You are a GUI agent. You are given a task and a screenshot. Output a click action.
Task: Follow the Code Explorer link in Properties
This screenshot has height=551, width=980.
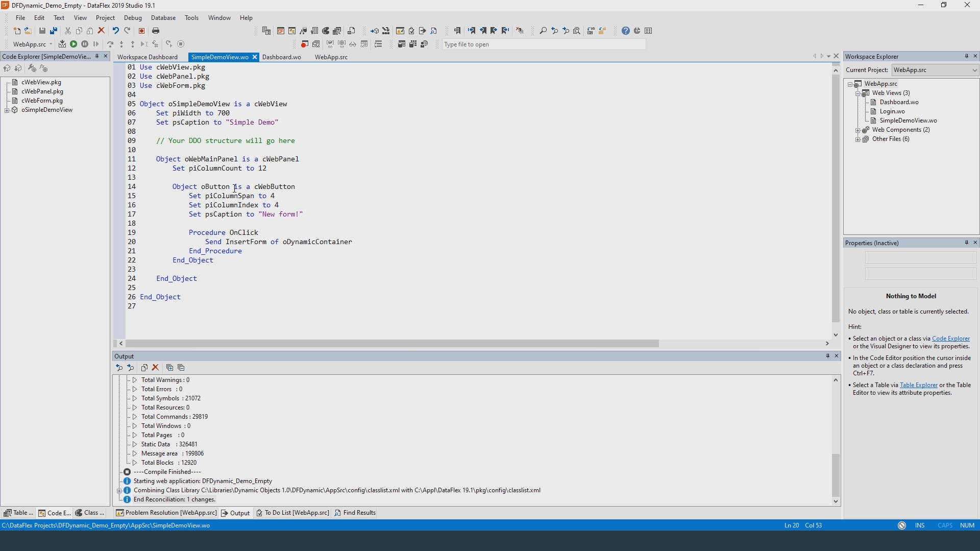click(950, 339)
